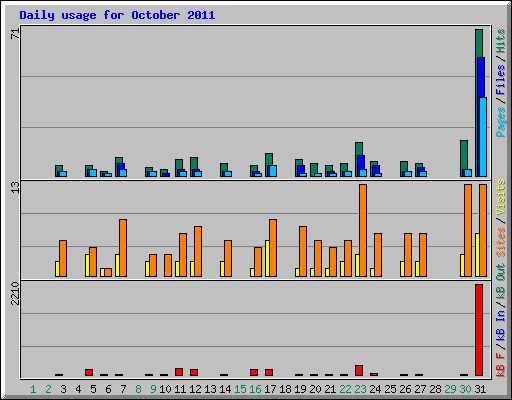Click day label 1 on the x-axis
The image size is (512, 400).
click(33, 389)
